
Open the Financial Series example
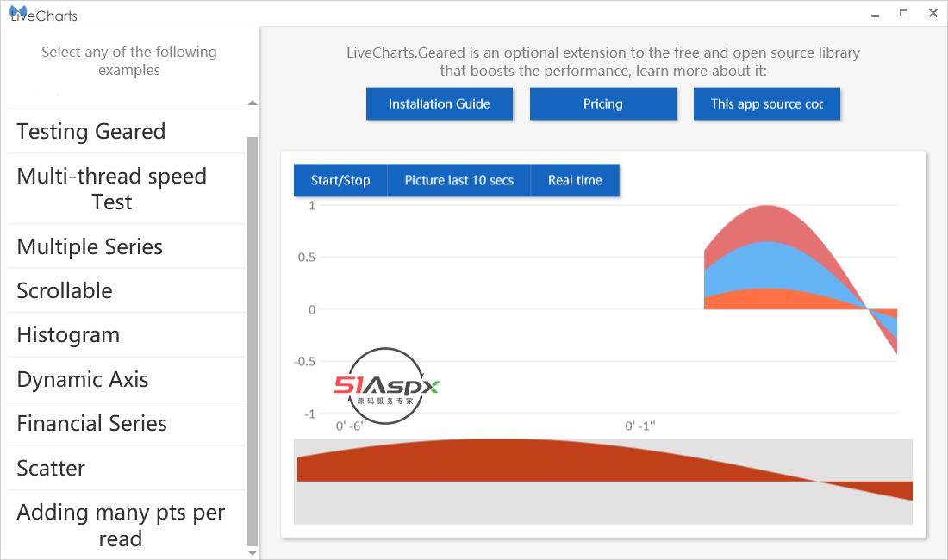click(x=127, y=424)
